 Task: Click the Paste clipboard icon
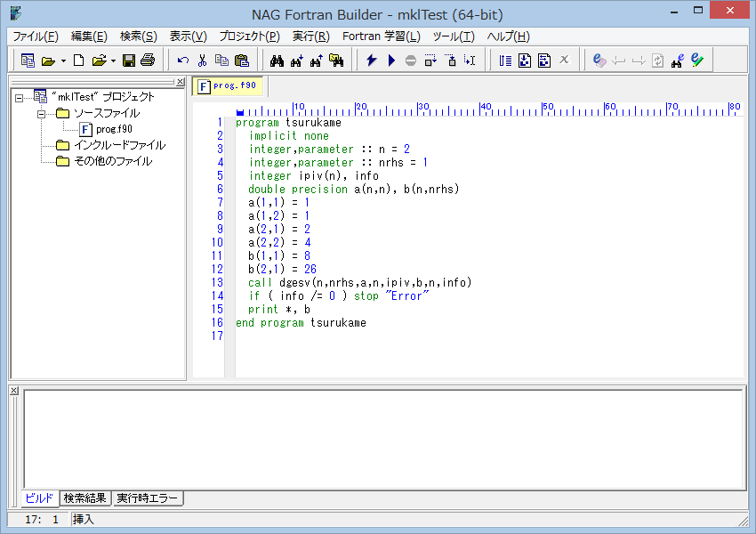point(241,61)
